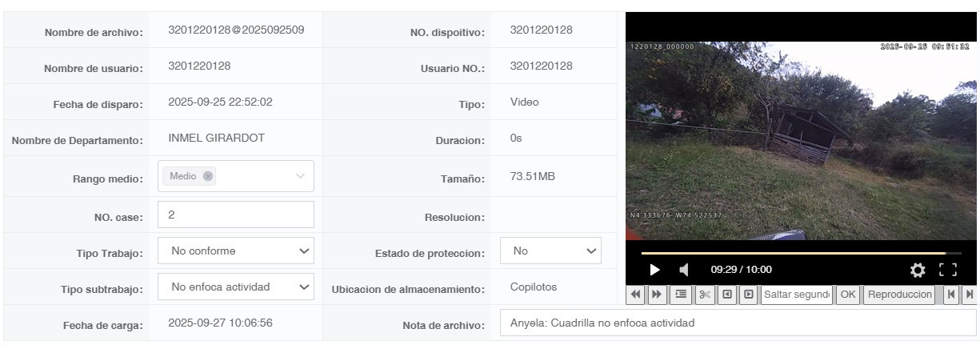Image resolution: width=980 pixels, height=349 pixels.
Task: Open the Estado de proteccion dropdown
Action: tap(550, 251)
